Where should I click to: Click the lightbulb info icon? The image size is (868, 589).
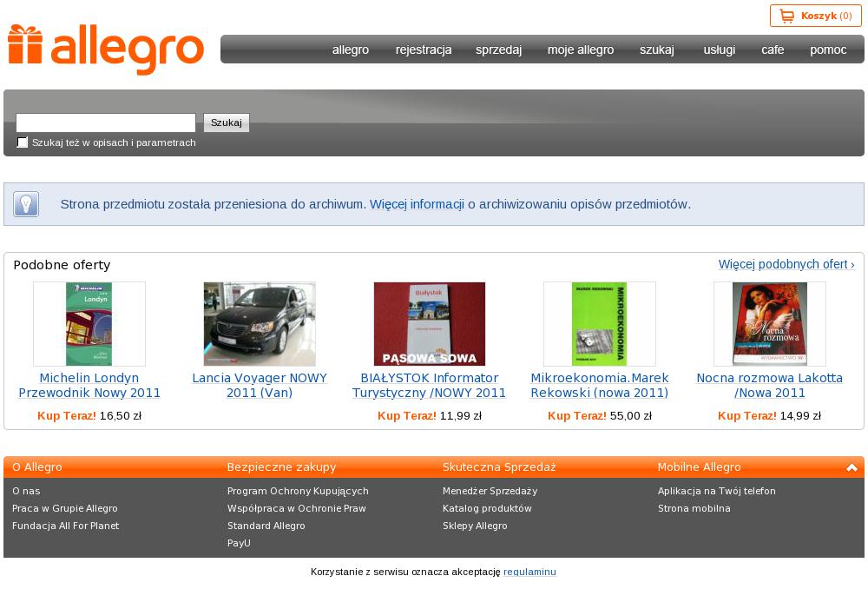(26, 204)
